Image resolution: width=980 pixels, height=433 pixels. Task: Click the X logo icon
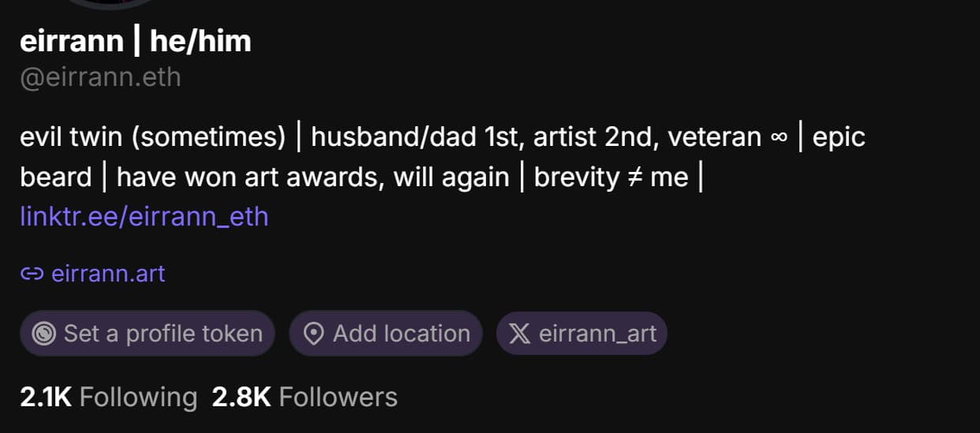[519, 334]
